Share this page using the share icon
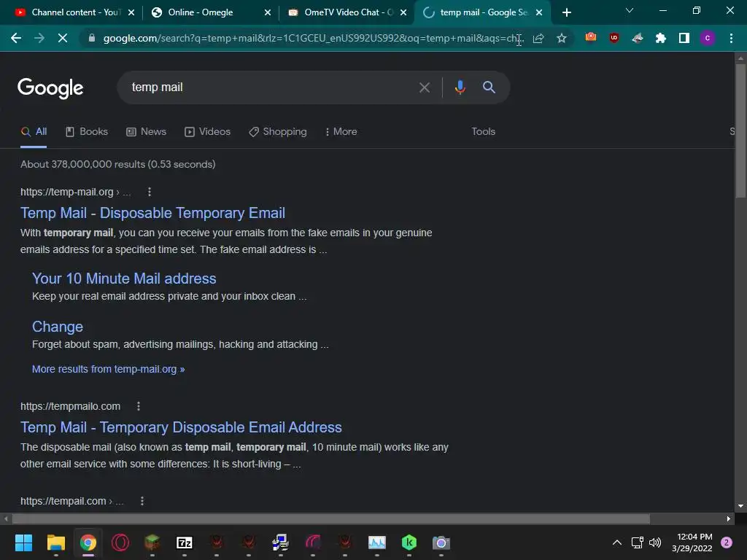 click(x=538, y=38)
